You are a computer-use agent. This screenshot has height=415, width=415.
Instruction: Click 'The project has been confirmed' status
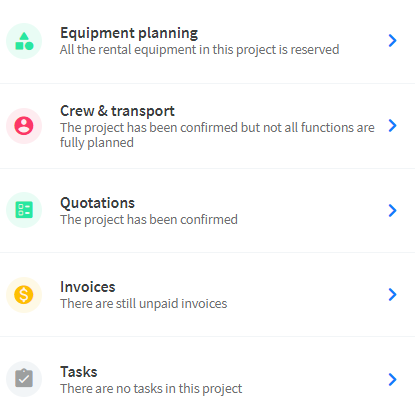pos(149,220)
